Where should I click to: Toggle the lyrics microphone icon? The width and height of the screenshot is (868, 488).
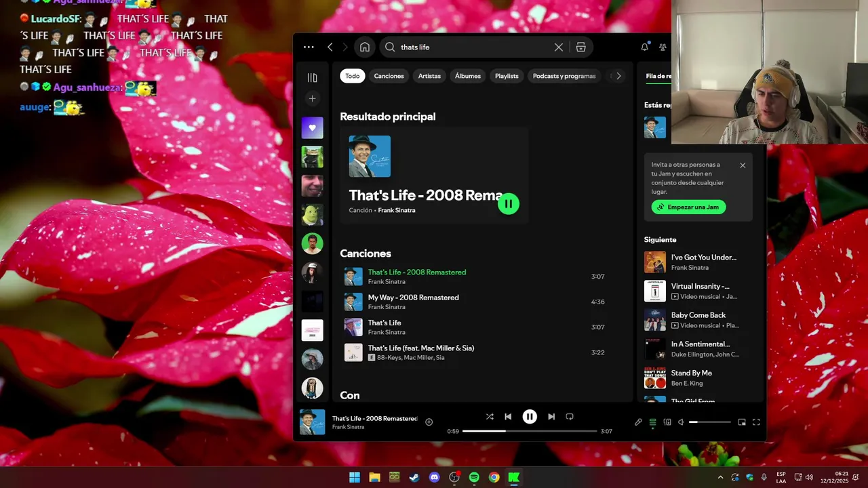click(x=638, y=422)
